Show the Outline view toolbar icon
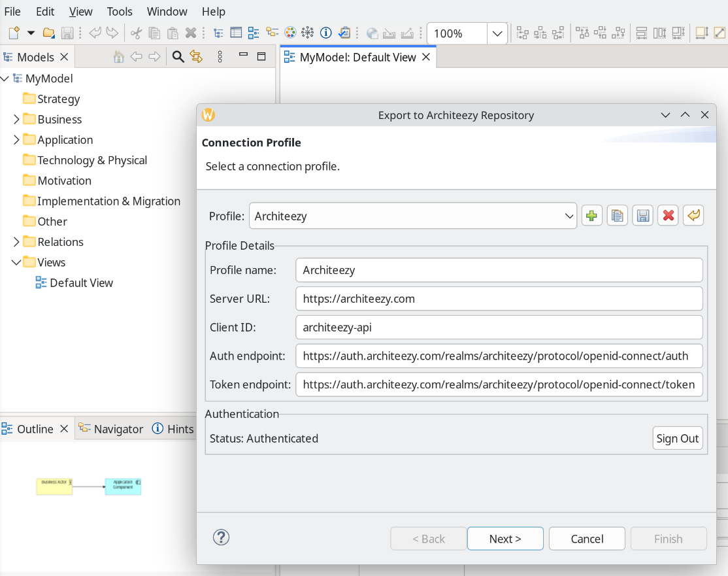 [254, 33]
